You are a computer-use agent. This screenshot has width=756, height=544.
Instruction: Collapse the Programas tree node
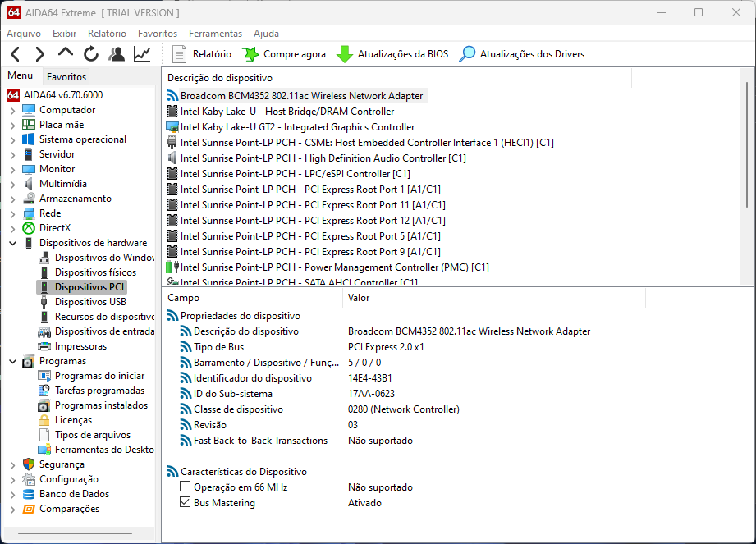pos(12,361)
